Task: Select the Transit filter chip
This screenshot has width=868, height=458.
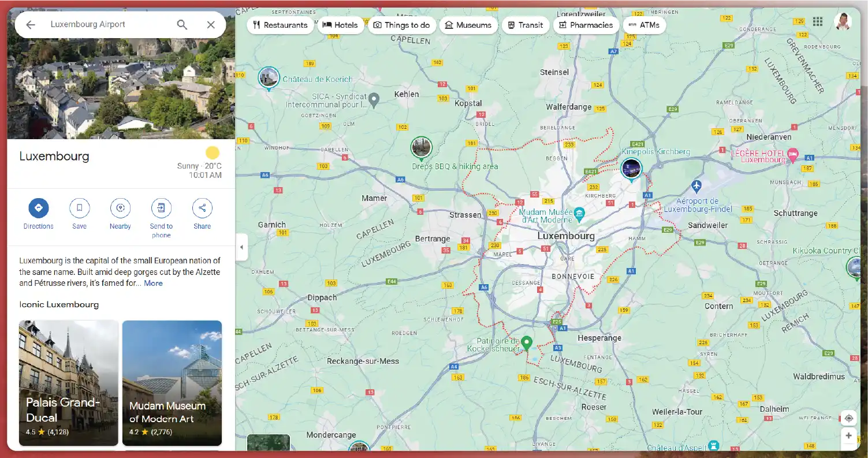Action: [526, 25]
